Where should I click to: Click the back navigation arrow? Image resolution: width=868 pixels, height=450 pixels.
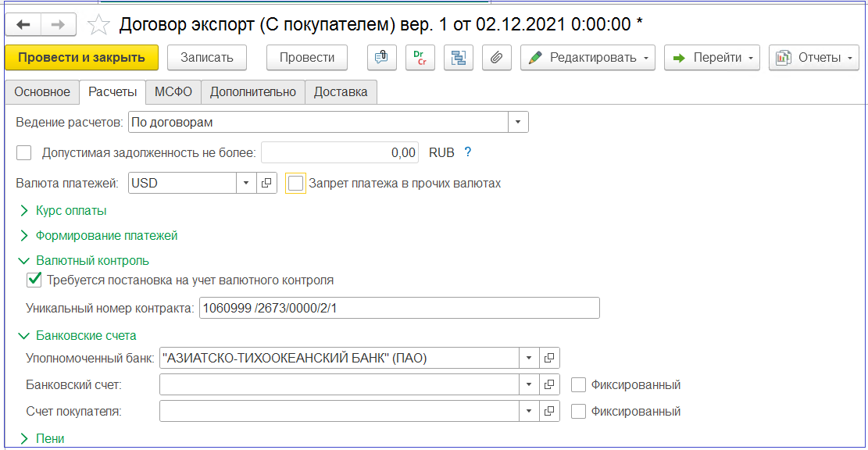(x=23, y=25)
